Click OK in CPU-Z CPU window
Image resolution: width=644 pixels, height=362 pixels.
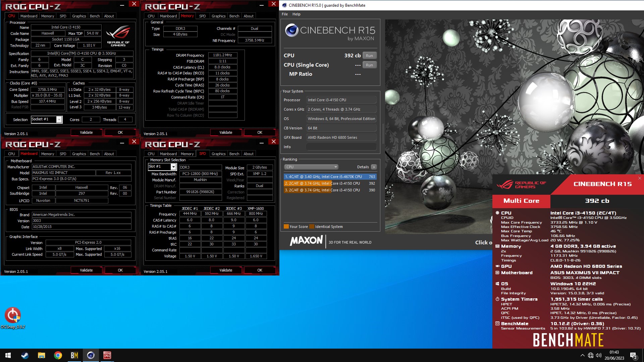120,132
